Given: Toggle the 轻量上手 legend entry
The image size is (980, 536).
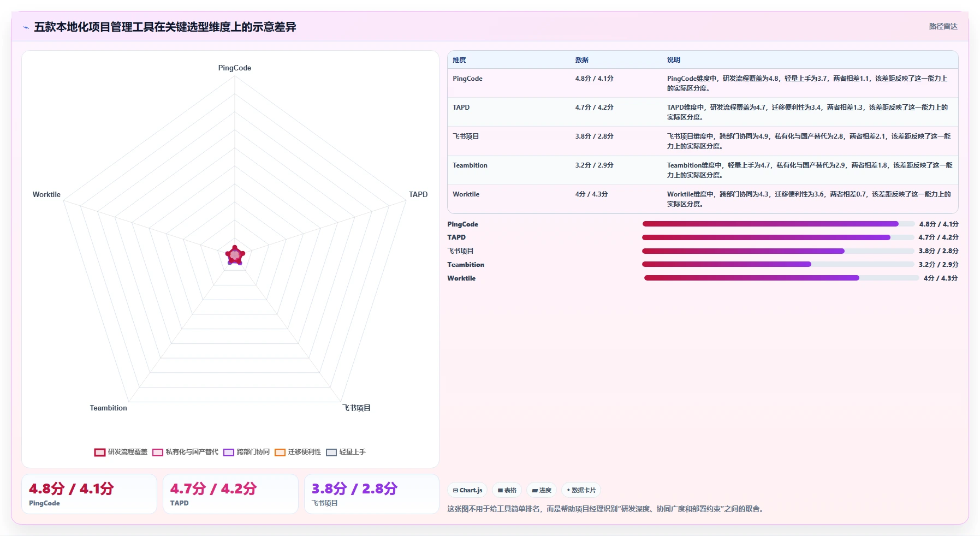Looking at the screenshot, I should [x=346, y=452].
